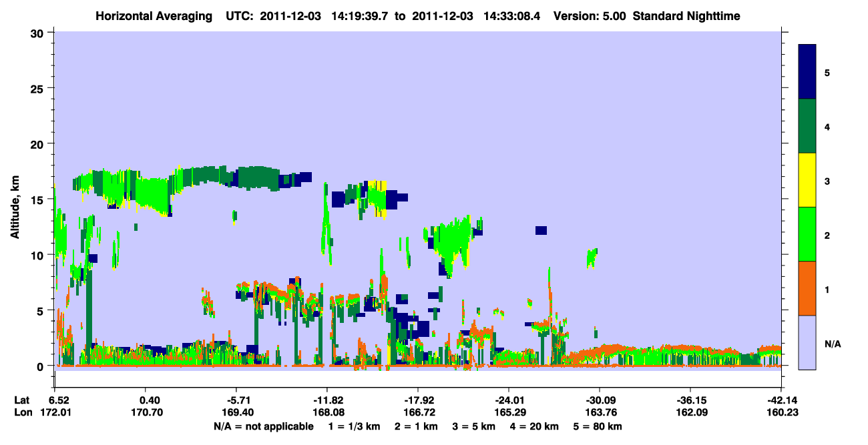Click the longitude value '168.08'
Screen dimensions: 868x445
327,412
